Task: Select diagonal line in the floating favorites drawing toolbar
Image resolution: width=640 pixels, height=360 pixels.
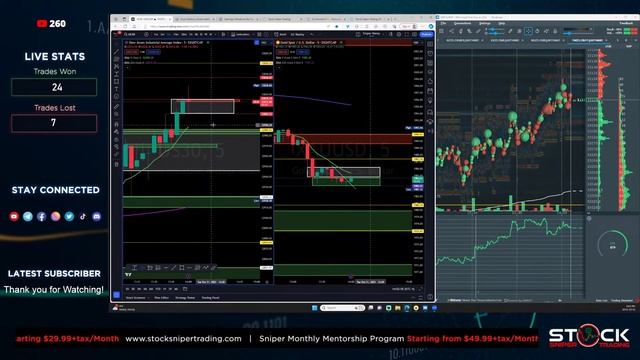Action: [173, 268]
